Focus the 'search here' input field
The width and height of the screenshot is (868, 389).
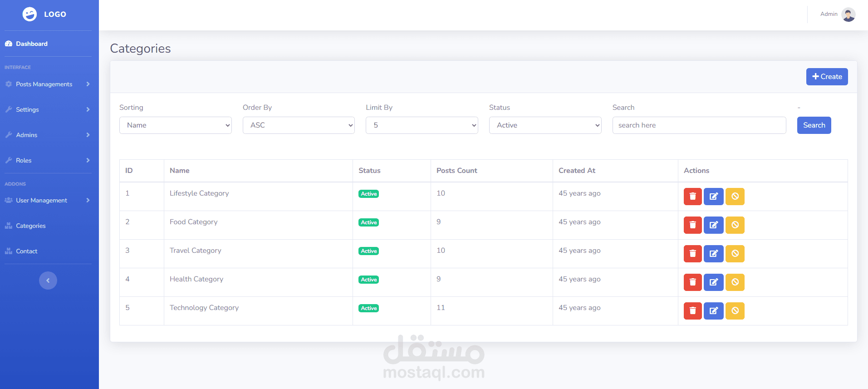(699, 125)
